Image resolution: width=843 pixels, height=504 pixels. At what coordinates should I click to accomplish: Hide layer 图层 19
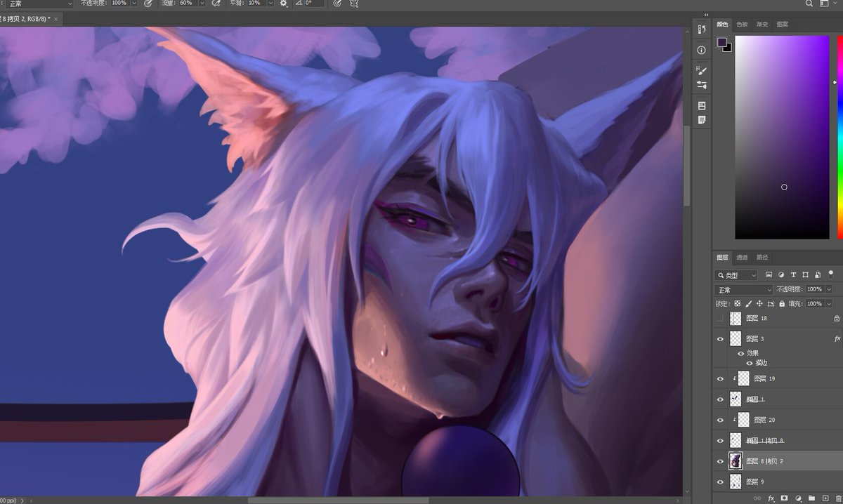[720, 378]
